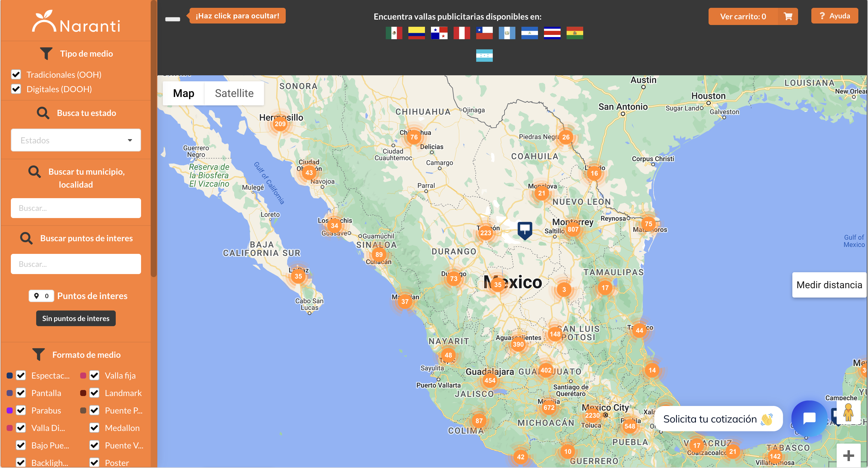
Task: Open the Estados dropdown
Action: 76,140
